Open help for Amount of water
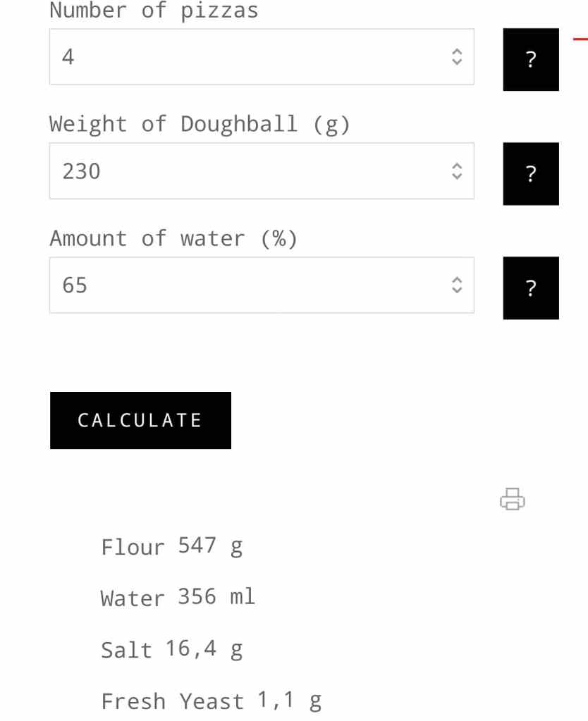588x721 pixels. (x=531, y=288)
